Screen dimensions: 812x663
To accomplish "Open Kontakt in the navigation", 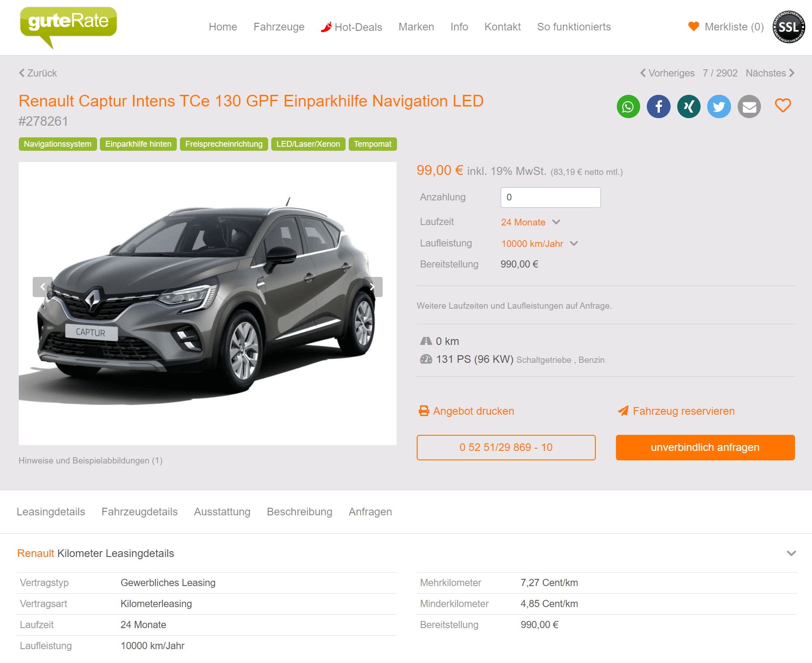I will pyautogui.click(x=503, y=27).
